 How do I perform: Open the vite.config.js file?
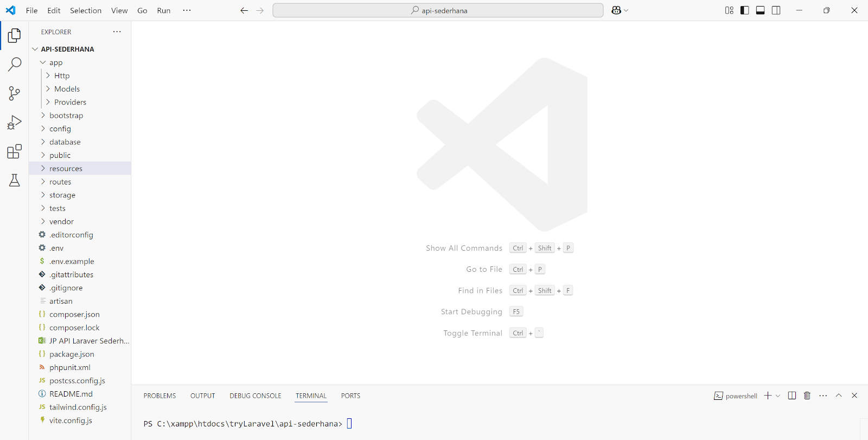80,420
